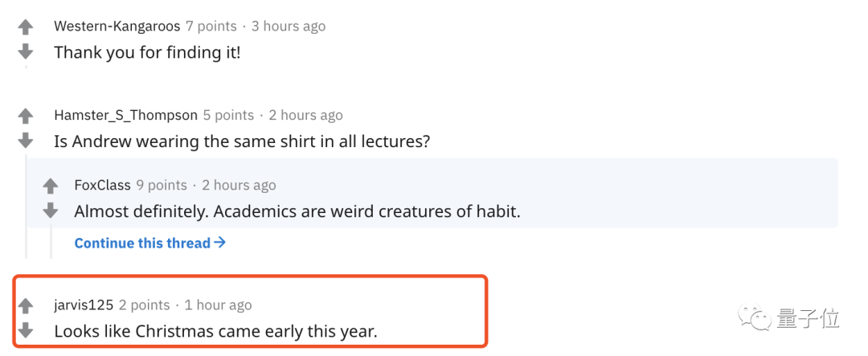This screenshot has height=356, width=868.
Task: Upvote Western-Kangaroos' comment
Action: click(x=26, y=27)
